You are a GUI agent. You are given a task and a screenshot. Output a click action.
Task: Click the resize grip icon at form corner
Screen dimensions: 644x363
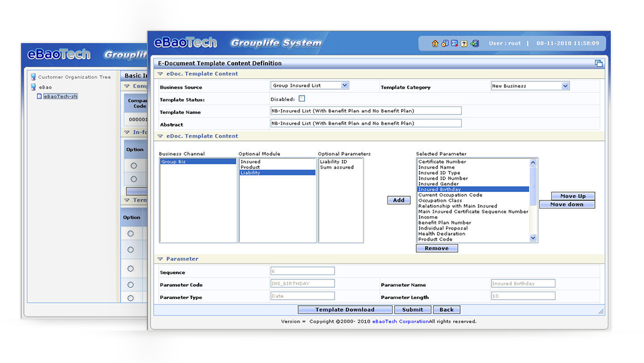(602, 312)
